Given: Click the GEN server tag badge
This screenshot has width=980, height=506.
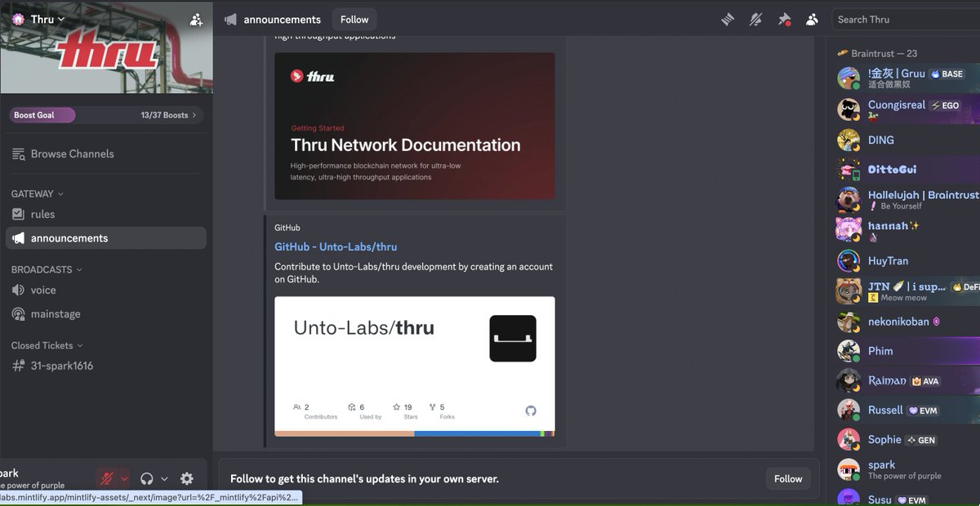Looking at the screenshot, I should (921, 440).
